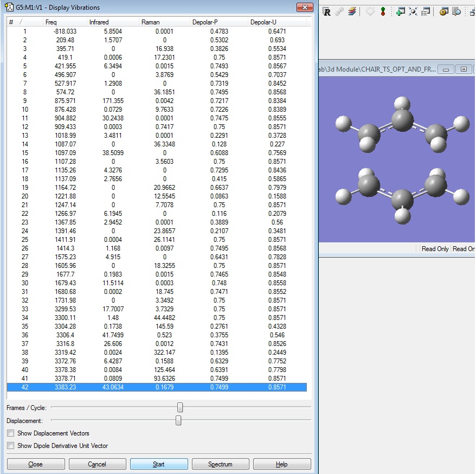Click the stacked colored layers icon
Image resolution: width=476 pixels, height=474 pixels.
coord(352,11)
